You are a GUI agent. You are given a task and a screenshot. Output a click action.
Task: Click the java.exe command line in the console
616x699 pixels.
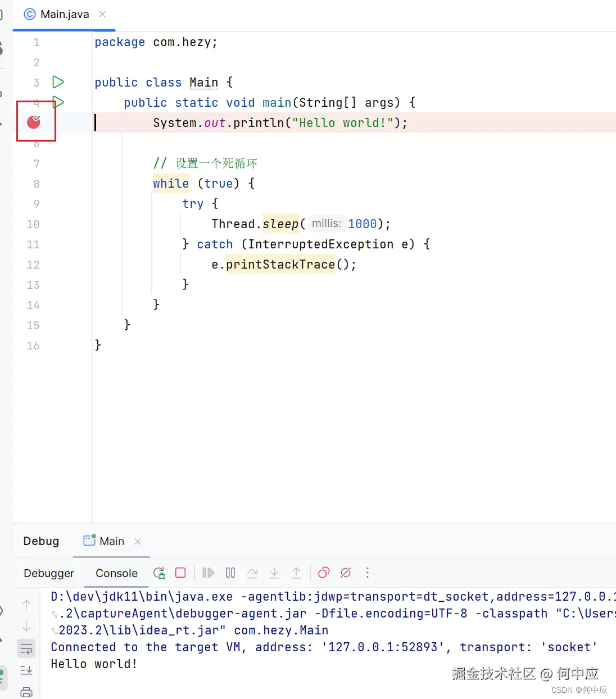[x=333, y=597]
